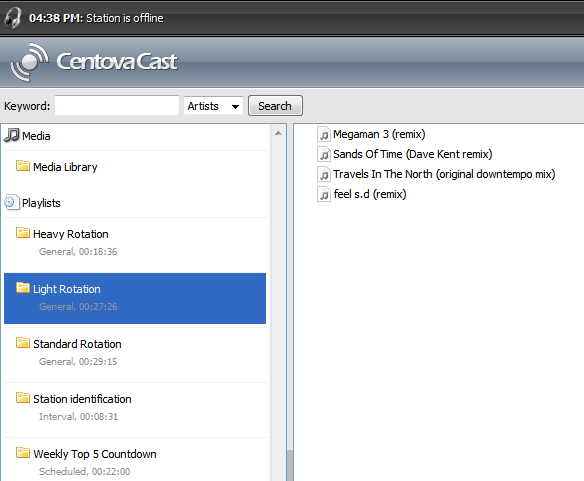Select the Standard Rotation playlist

135,353
